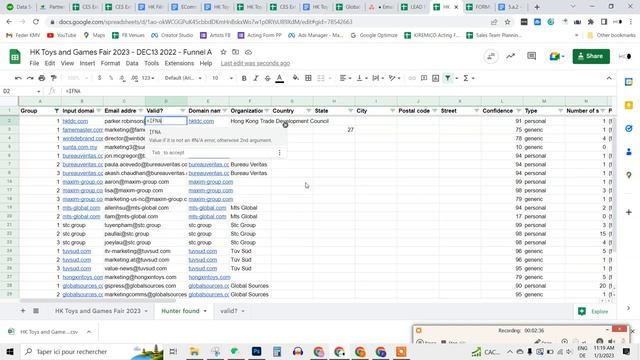Screen dimensions: 640x360
Task: Toggle the filter button in toolbar
Action: [x=448, y=78]
